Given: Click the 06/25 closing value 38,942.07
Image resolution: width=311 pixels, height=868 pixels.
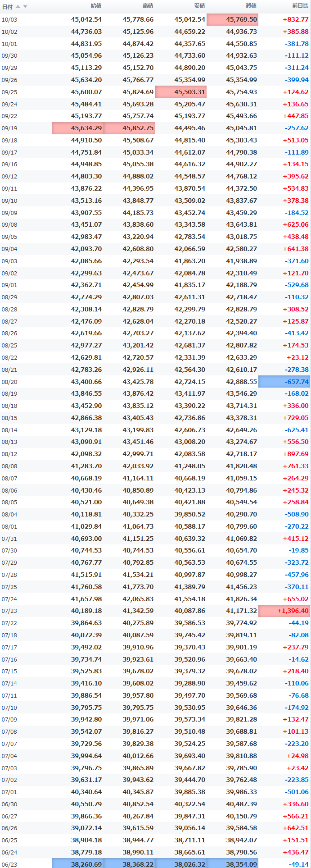Looking at the screenshot, I should click(242, 840).
